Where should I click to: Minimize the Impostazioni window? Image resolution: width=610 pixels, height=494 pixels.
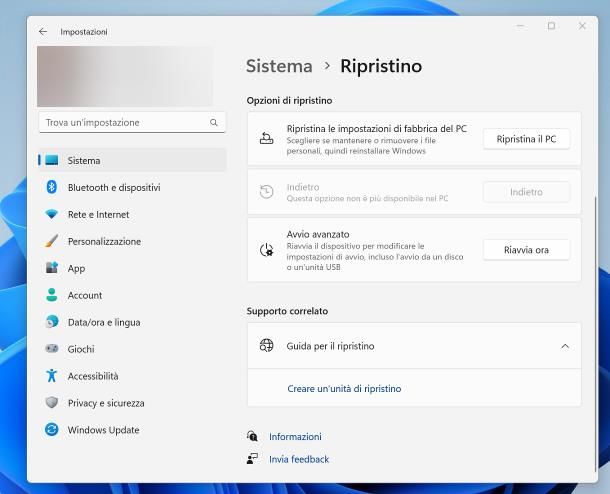520,26
